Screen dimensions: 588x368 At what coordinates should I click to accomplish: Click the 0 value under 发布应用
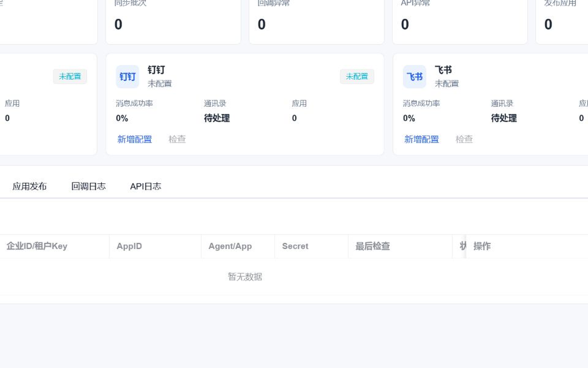(548, 25)
